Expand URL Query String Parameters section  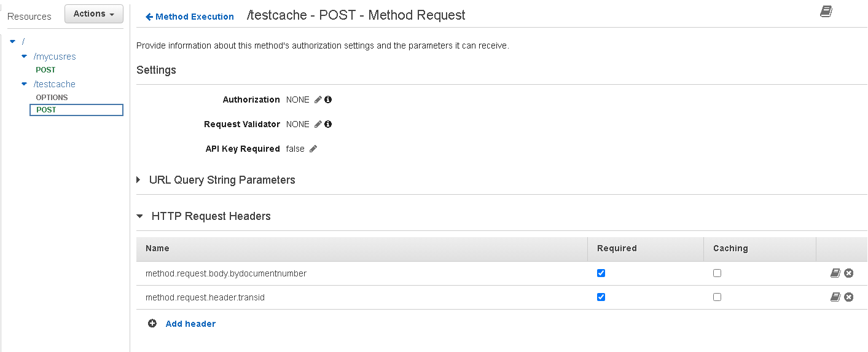(139, 180)
